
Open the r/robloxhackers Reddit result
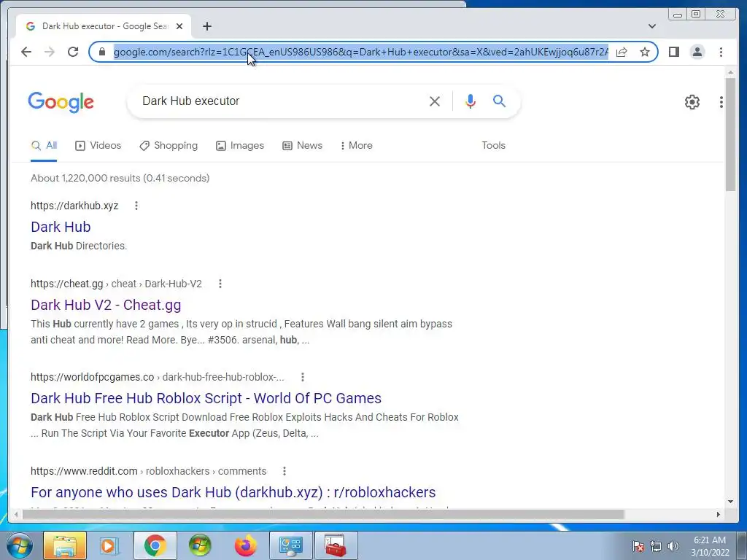(233, 492)
